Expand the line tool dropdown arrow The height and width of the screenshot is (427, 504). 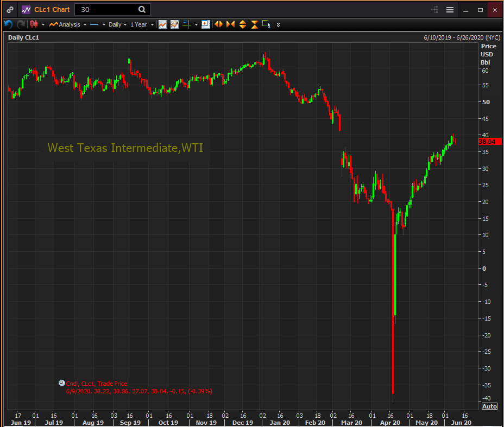104,25
